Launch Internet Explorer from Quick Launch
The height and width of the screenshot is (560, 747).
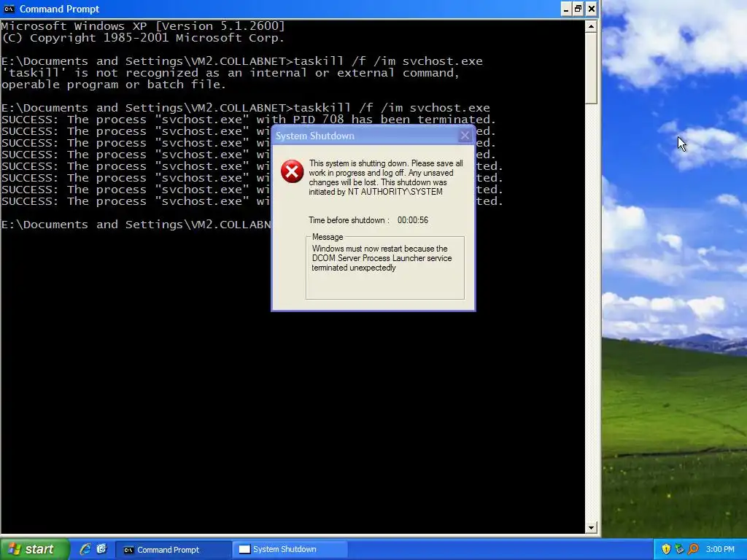[x=85, y=549]
